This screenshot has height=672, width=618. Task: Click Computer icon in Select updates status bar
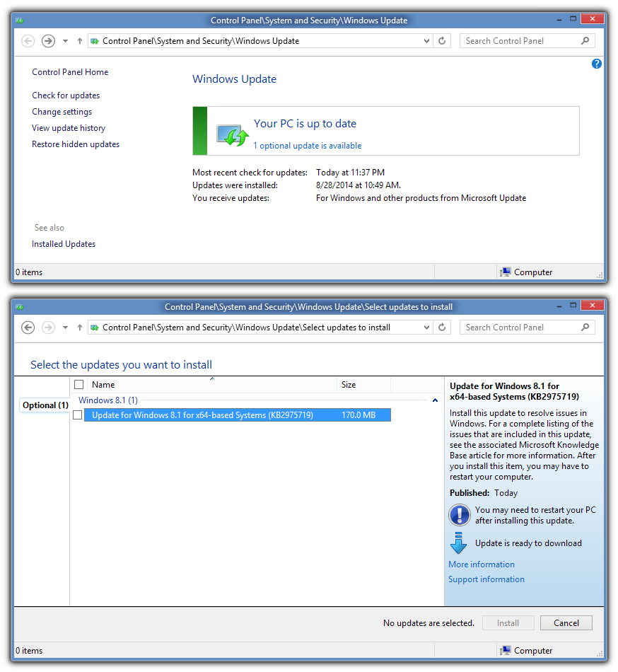pos(506,650)
